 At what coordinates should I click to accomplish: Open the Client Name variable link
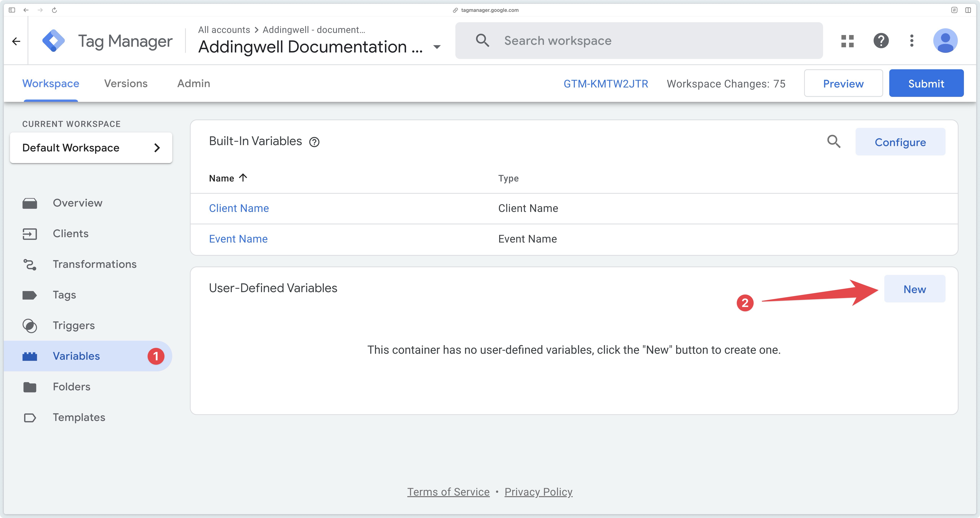click(239, 208)
